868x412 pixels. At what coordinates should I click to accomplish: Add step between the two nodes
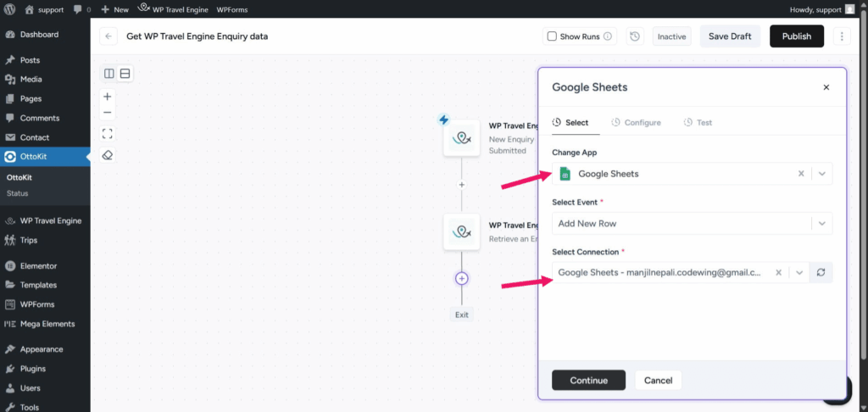[x=462, y=185]
